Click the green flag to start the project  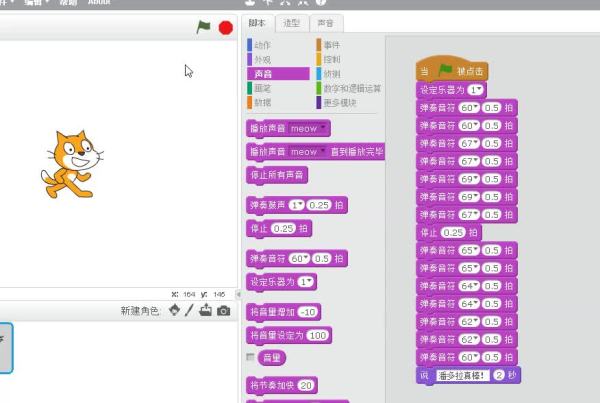(203, 27)
